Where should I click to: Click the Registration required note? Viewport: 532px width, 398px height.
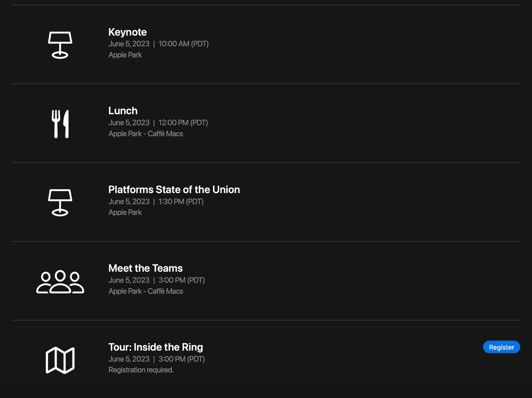[x=141, y=370]
